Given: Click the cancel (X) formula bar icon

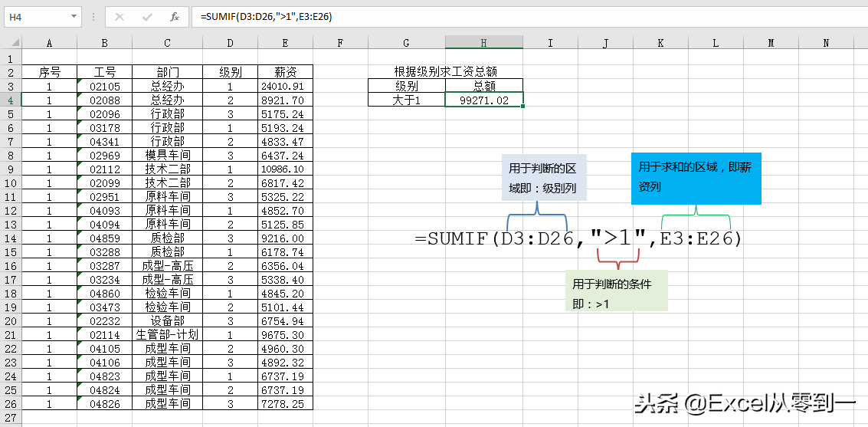Looking at the screenshot, I should tap(119, 17).
